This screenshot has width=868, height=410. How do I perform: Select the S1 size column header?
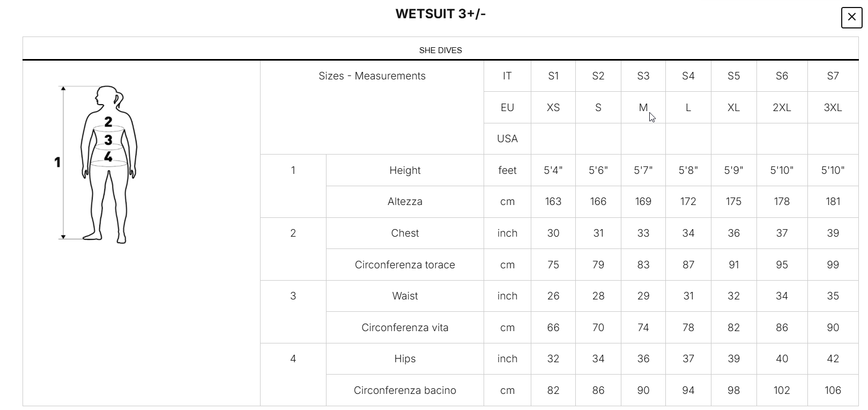(553, 76)
